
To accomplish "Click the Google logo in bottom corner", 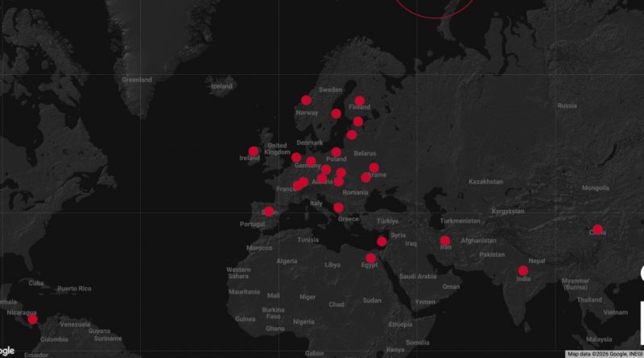I will click(x=7, y=351).
